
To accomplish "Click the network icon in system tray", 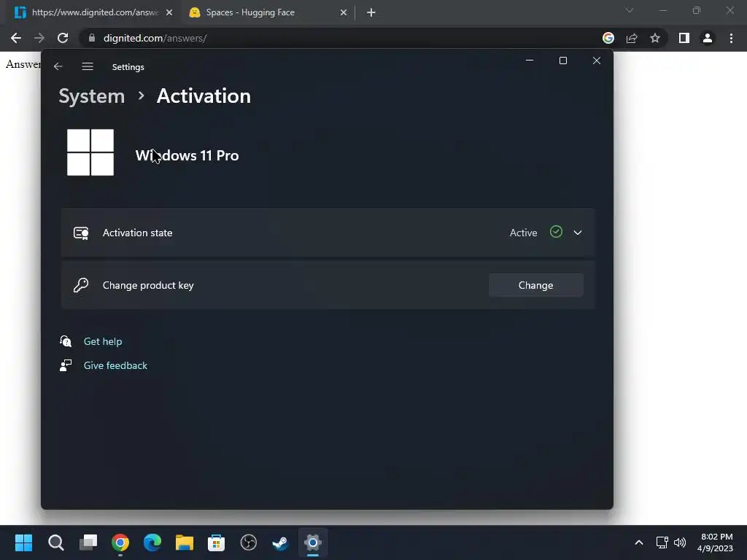I will click(662, 542).
